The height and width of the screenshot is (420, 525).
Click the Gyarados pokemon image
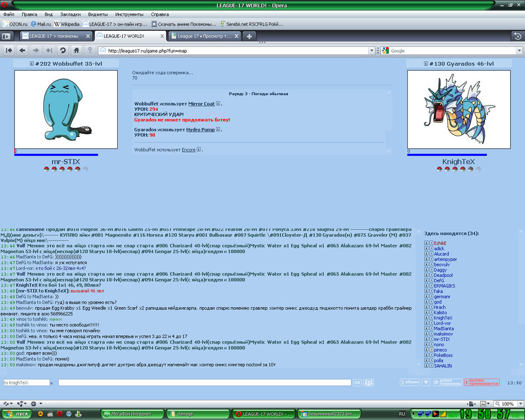click(459, 110)
